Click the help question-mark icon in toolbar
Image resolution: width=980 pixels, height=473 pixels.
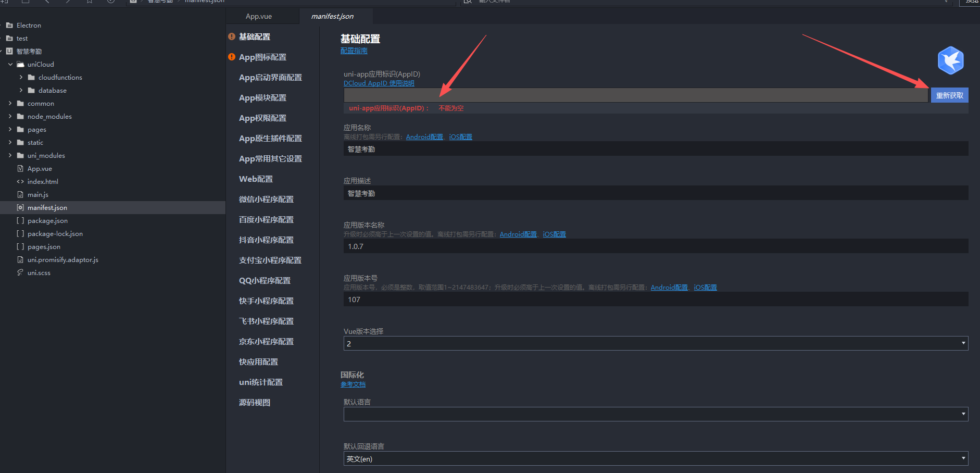click(x=110, y=2)
